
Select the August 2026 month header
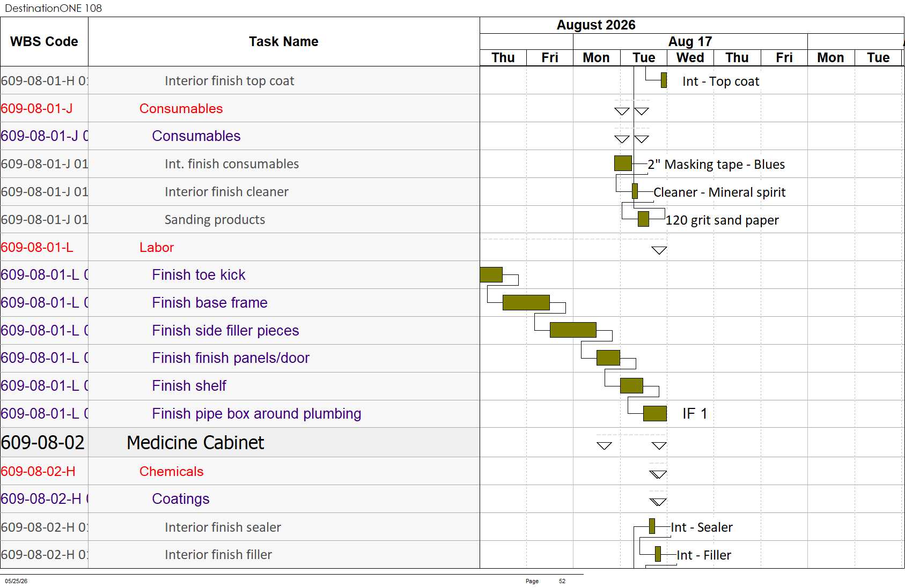click(x=596, y=25)
